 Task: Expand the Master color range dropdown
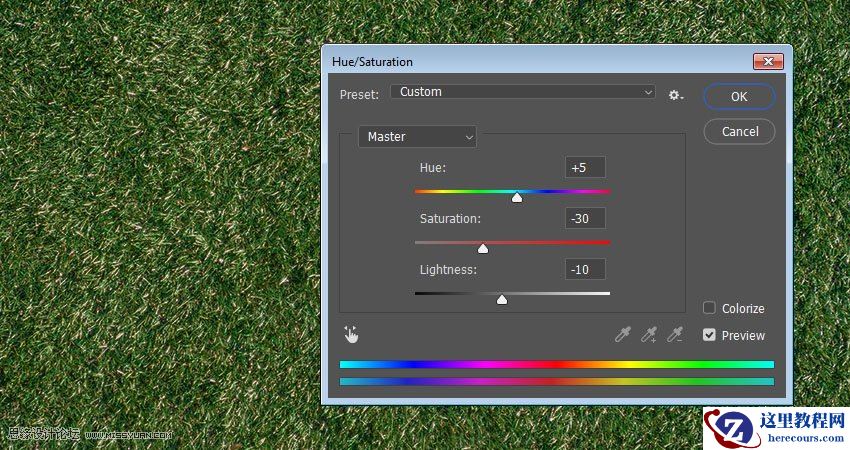[x=417, y=136]
